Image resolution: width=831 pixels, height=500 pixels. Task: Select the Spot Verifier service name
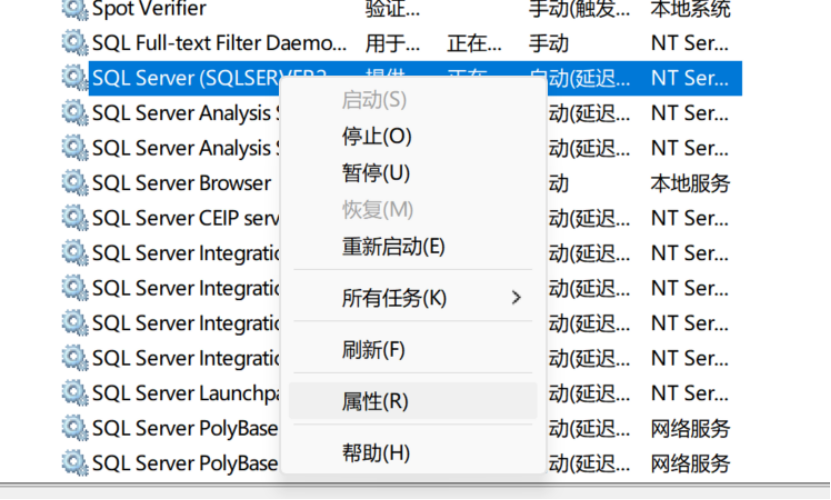coord(149,8)
